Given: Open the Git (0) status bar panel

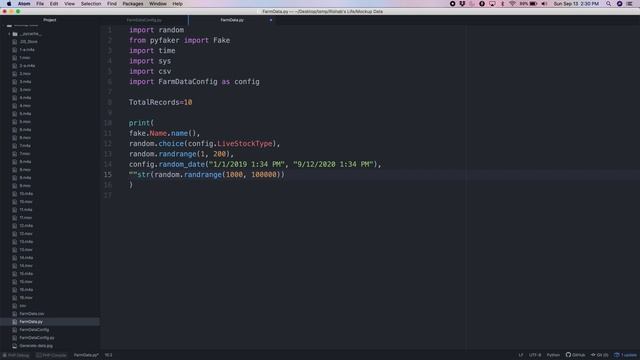Looking at the screenshot, I should tap(600, 355).
